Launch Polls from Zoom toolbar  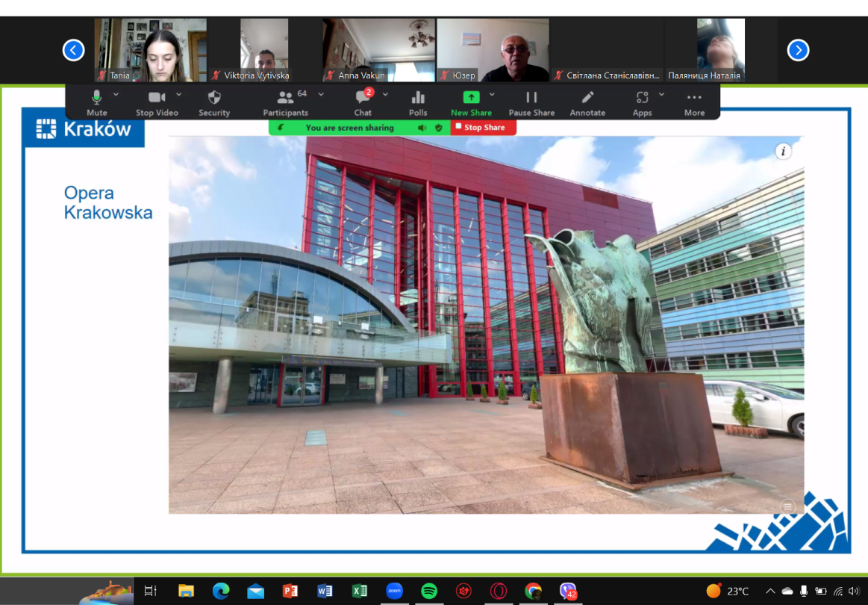click(x=418, y=103)
